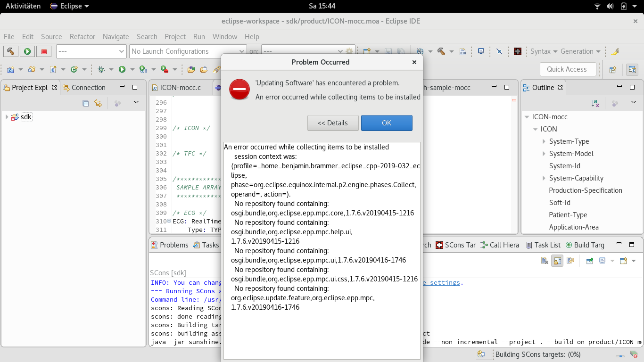Viewport: 644px width, 362px height.
Task: Click the red-black SCons cross icon in toolbar
Action: point(518,51)
